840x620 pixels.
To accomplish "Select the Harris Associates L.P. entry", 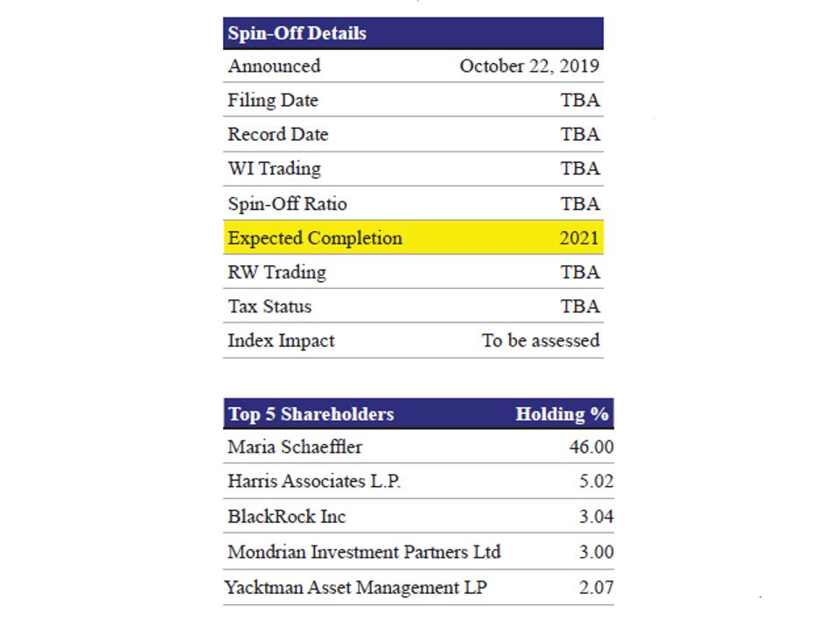I will 314,481.
